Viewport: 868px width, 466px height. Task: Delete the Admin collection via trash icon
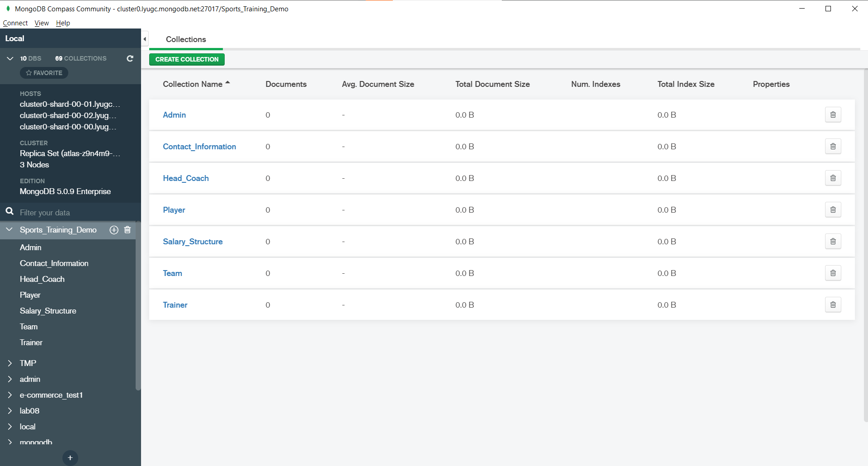tap(833, 115)
